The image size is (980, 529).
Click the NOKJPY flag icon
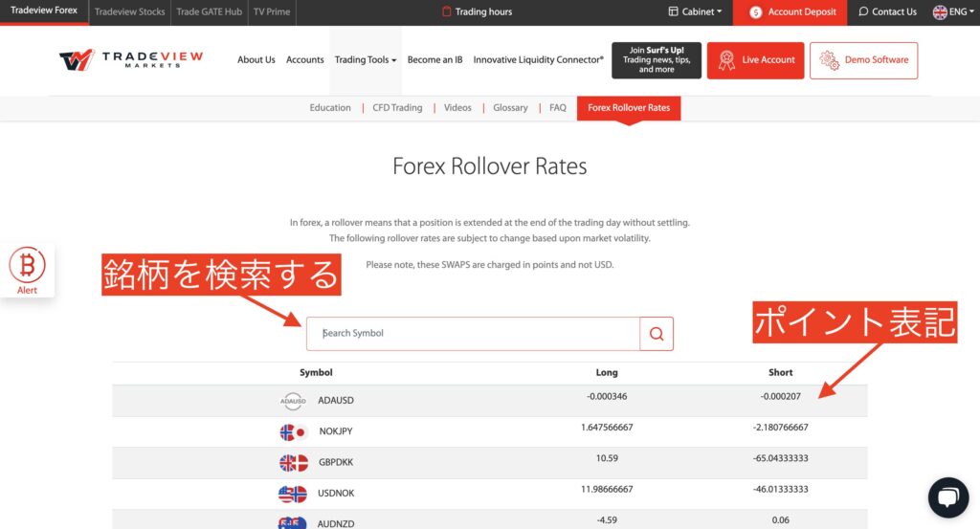[x=293, y=431]
